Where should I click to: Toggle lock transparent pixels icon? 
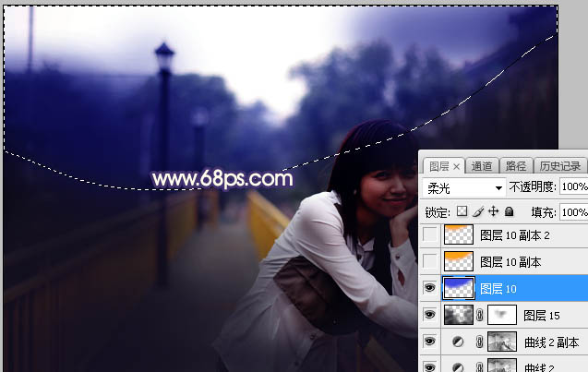point(462,211)
